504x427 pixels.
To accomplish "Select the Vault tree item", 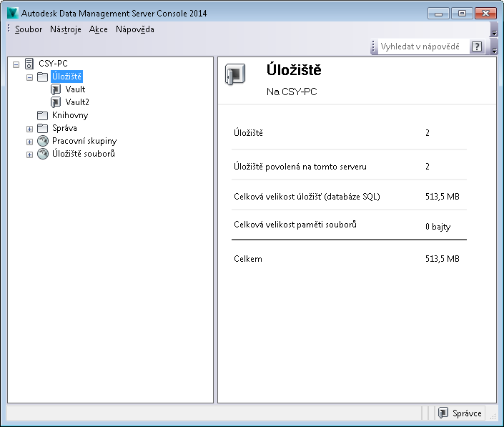I will click(x=75, y=89).
